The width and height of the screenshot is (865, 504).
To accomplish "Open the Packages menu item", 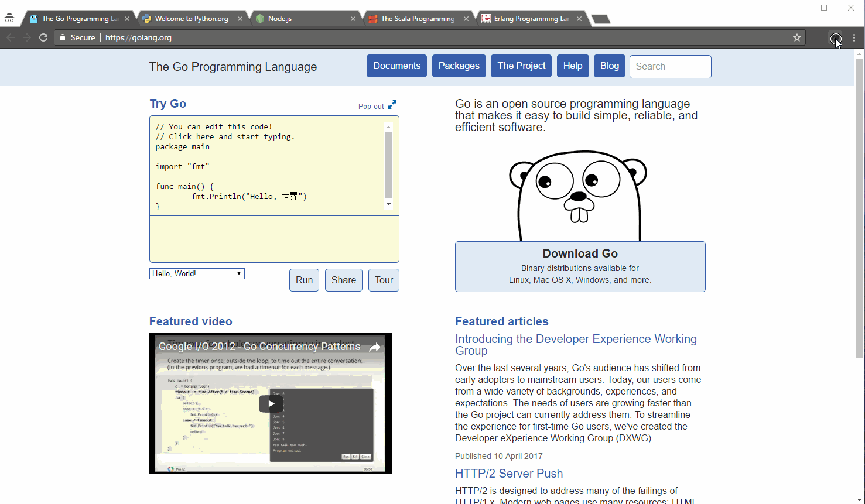I will 459,66.
